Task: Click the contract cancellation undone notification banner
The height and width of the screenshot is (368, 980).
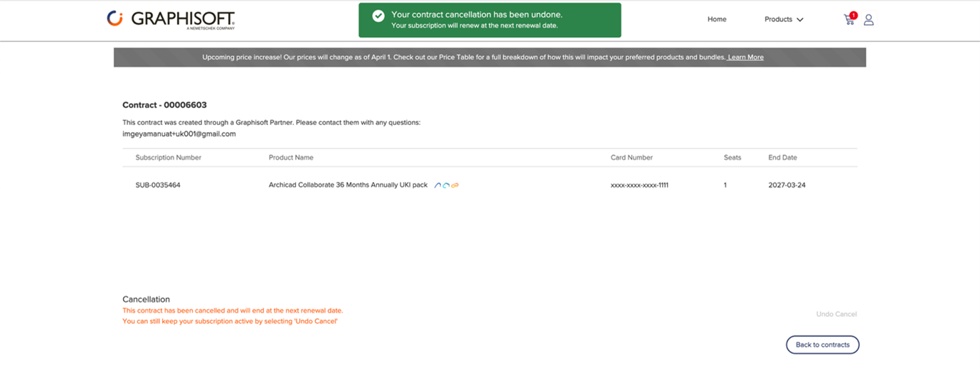Action: tap(489, 20)
